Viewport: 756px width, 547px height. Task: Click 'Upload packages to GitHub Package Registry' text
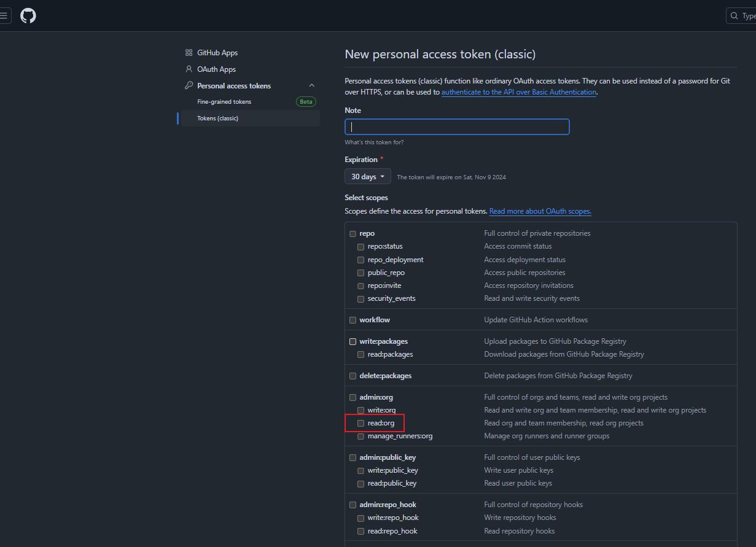tap(555, 341)
